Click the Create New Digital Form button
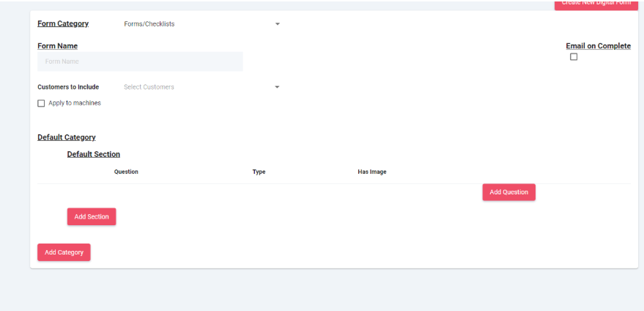 click(x=596, y=4)
